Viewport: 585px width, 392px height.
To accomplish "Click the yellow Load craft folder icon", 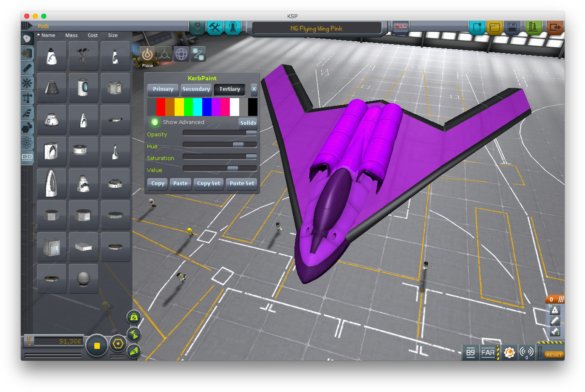I will [495, 28].
